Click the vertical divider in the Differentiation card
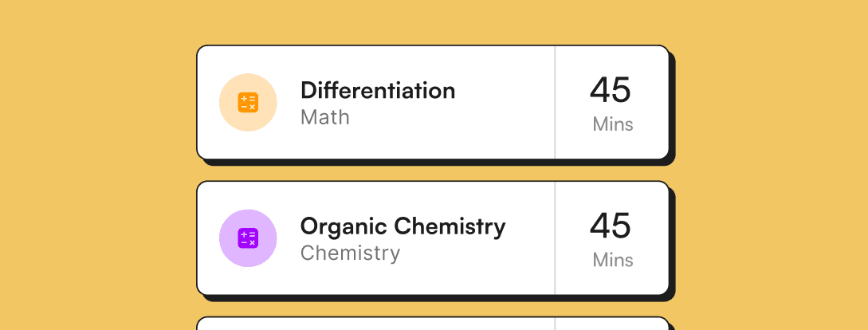 click(555, 103)
